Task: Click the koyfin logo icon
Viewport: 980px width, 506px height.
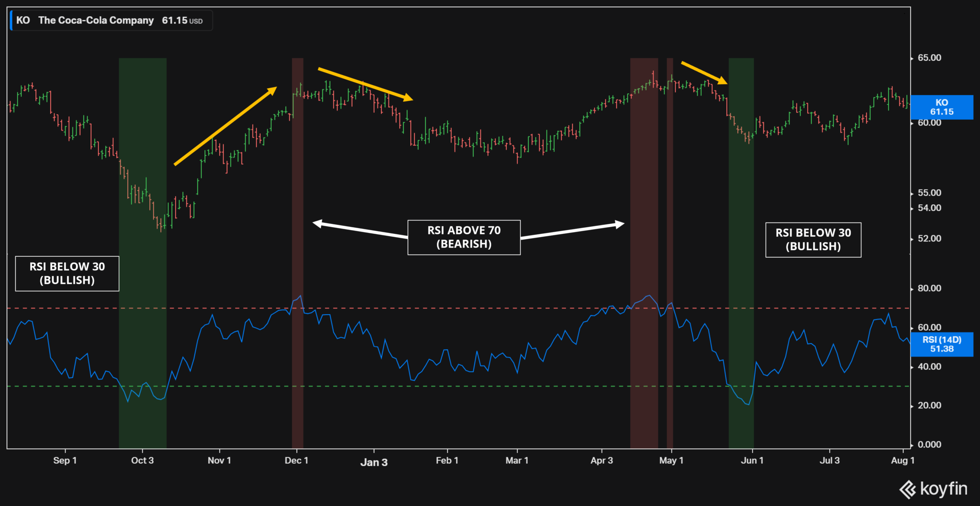Action: (x=908, y=489)
